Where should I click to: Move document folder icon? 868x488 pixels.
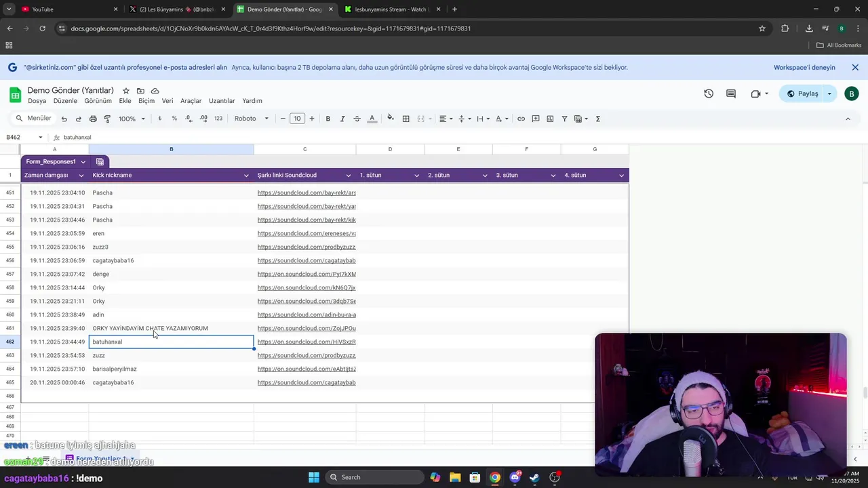(x=140, y=91)
